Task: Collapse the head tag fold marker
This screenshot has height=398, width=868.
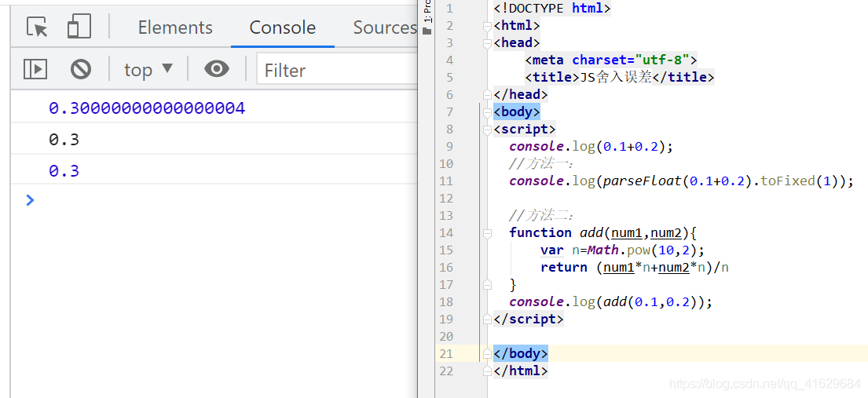Action: 487,42
